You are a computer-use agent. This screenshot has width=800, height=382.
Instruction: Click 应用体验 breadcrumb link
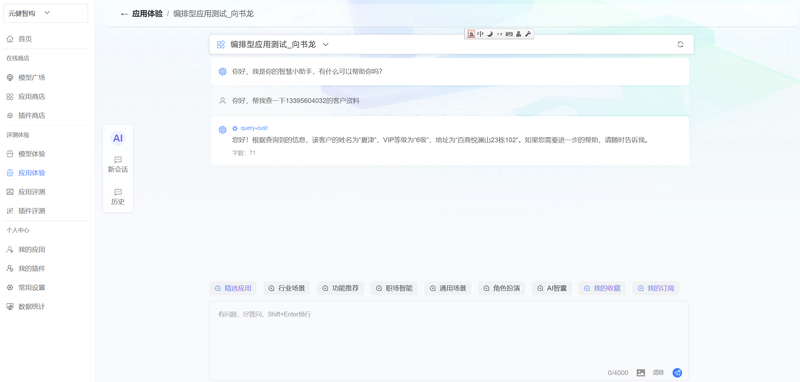click(x=147, y=14)
